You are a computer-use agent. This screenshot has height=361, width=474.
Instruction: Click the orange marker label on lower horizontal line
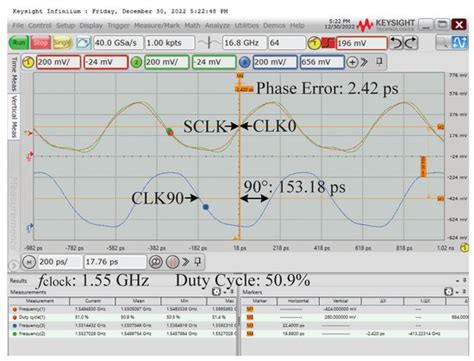click(x=441, y=199)
